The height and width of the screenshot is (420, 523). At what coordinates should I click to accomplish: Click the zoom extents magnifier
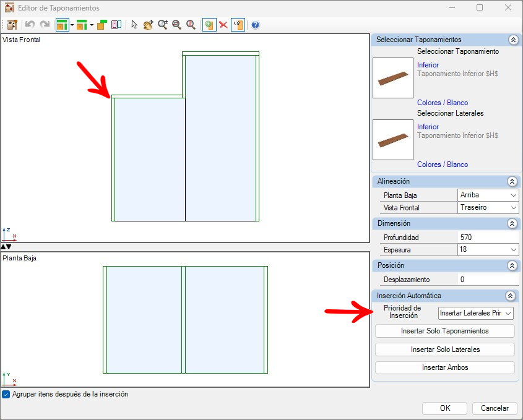[x=191, y=25]
